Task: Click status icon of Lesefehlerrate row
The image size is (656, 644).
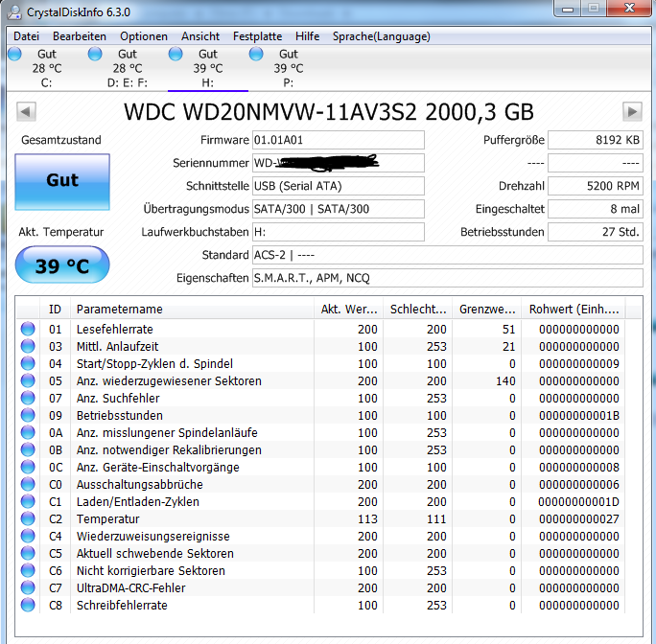Action: point(28,329)
